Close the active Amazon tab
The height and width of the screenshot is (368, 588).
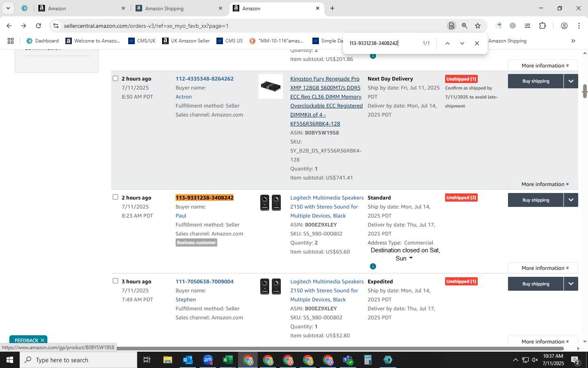(x=318, y=8)
